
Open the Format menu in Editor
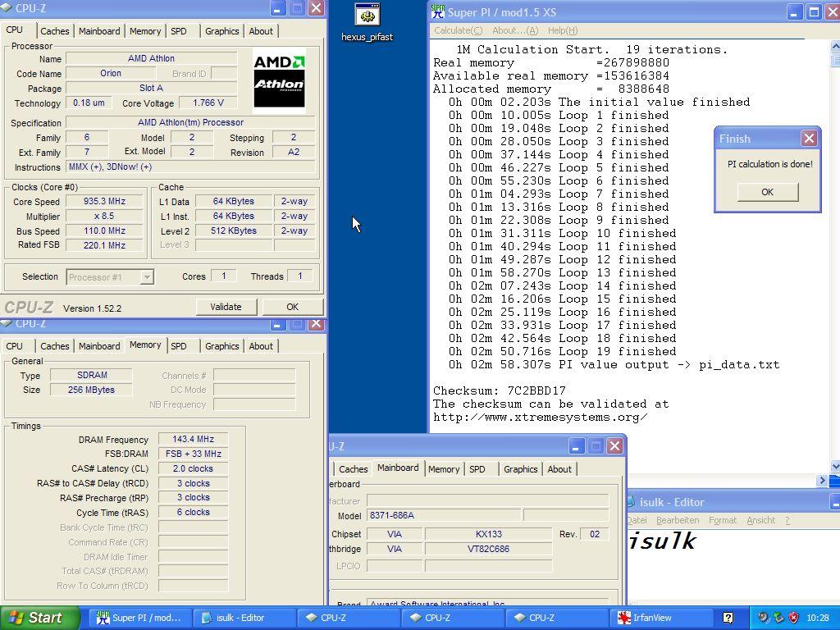click(x=723, y=520)
